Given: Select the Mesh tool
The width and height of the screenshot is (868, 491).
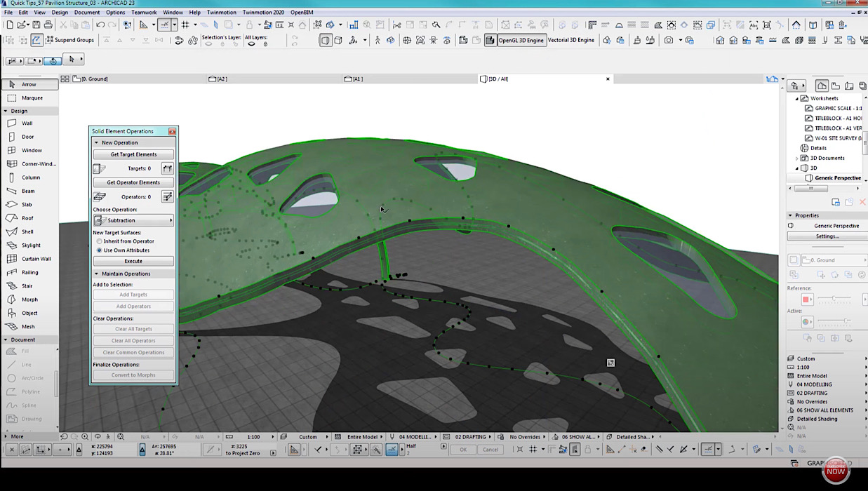Looking at the screenshot, I should [x=28, y=326].
